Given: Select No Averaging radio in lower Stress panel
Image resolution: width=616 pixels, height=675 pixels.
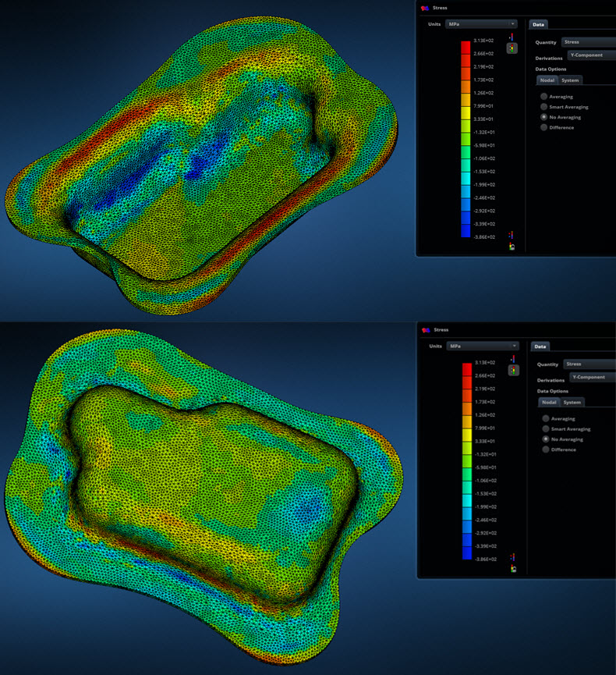Looking at the screenshot, I should (546, 439).
